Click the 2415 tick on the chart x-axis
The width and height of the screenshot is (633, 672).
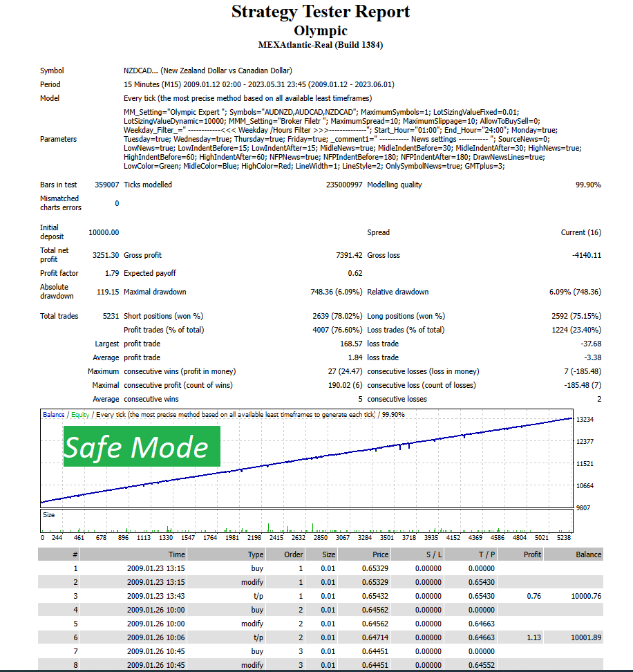pos(276,537)
